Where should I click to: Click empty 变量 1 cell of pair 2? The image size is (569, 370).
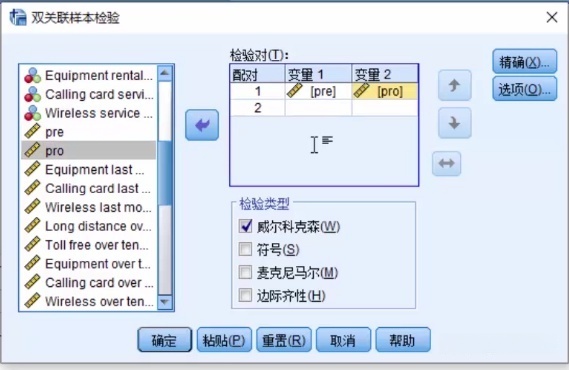318,108
